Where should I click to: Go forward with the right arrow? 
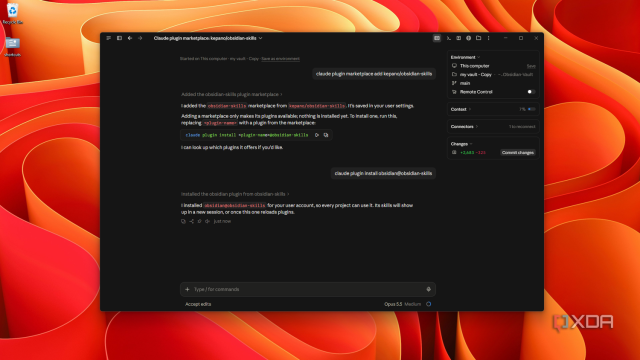(x=140, y=38)
